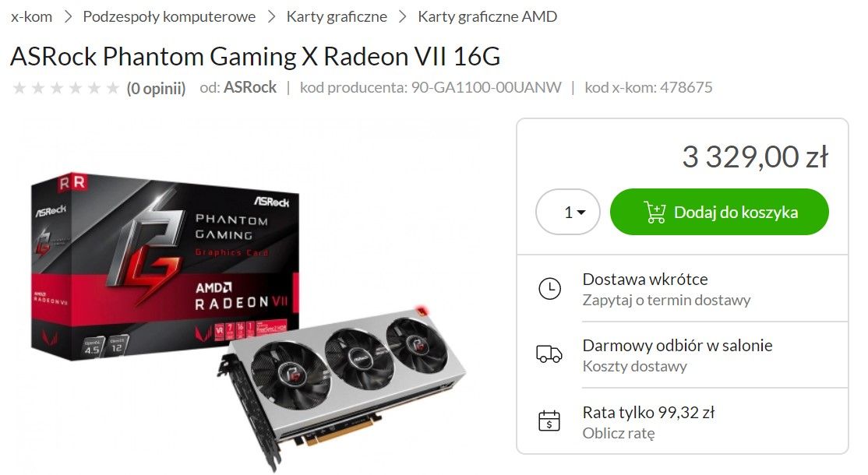Navigate to Karty graficzne AMD category
The image size is (868, 475).
tap(487, 16)
